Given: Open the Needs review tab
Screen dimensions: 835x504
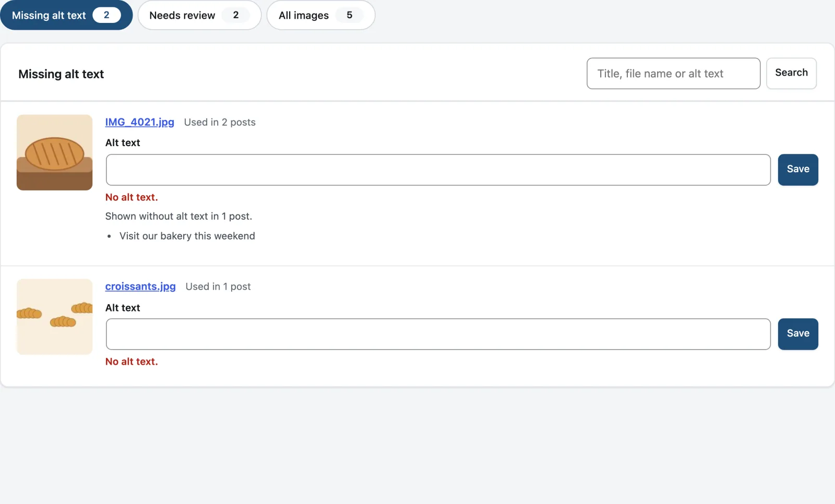Looking at the screenshot, I should click(x=199, y=15).
